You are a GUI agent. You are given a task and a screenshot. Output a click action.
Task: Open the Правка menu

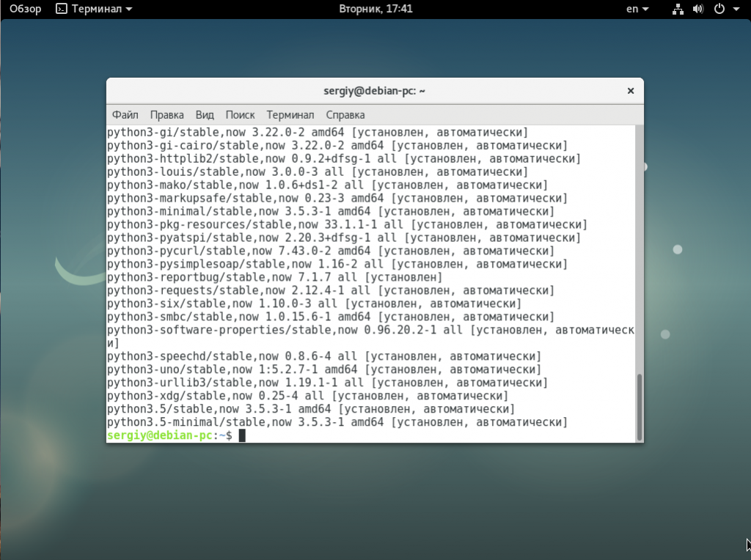(167, 115)
